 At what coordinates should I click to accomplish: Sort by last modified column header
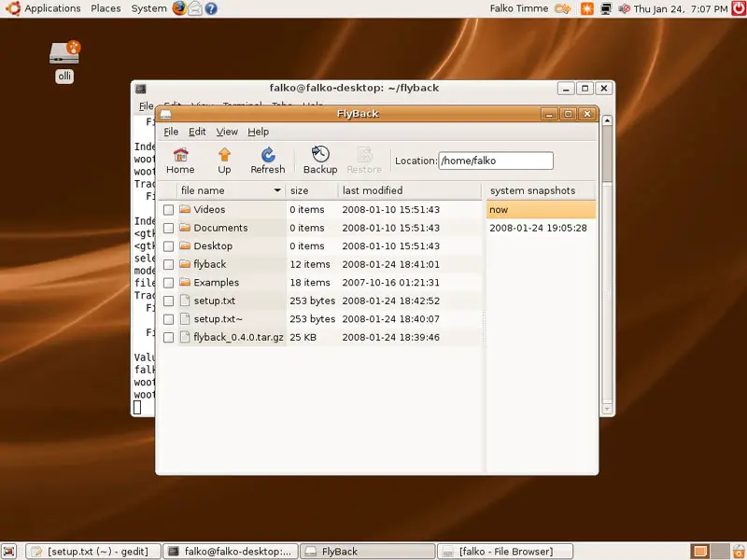tap(410, 190)
